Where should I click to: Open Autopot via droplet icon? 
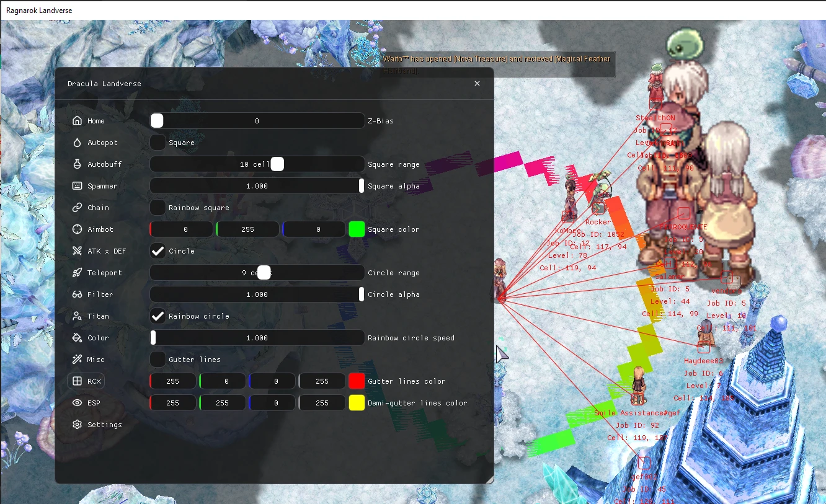tap(77, 143)
